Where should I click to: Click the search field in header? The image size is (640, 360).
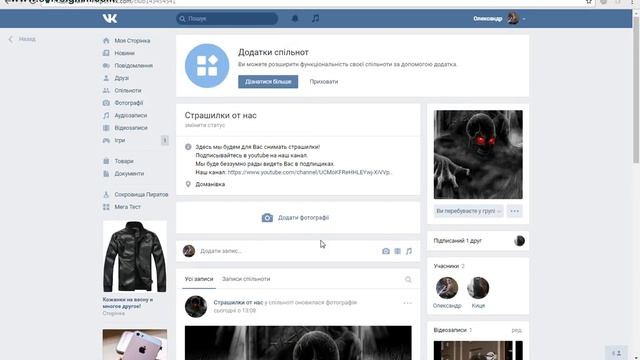[227, 18]
